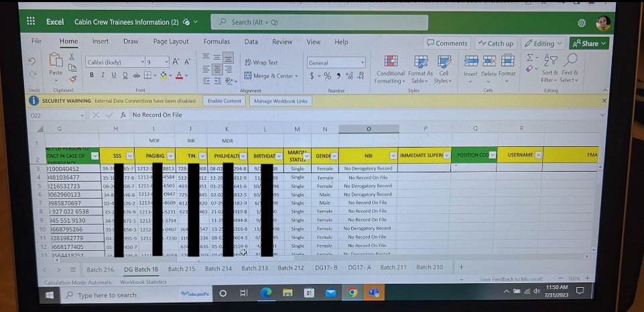This screenshot has width=644, height=312.
Task: Click the green Share button
Action: [x=588, y=43]
